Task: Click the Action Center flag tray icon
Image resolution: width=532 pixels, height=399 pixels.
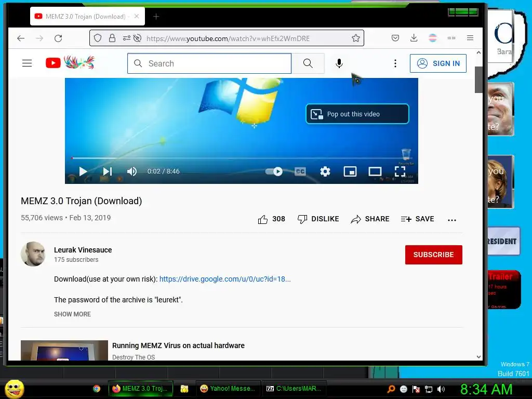Action: click(416, 389)
